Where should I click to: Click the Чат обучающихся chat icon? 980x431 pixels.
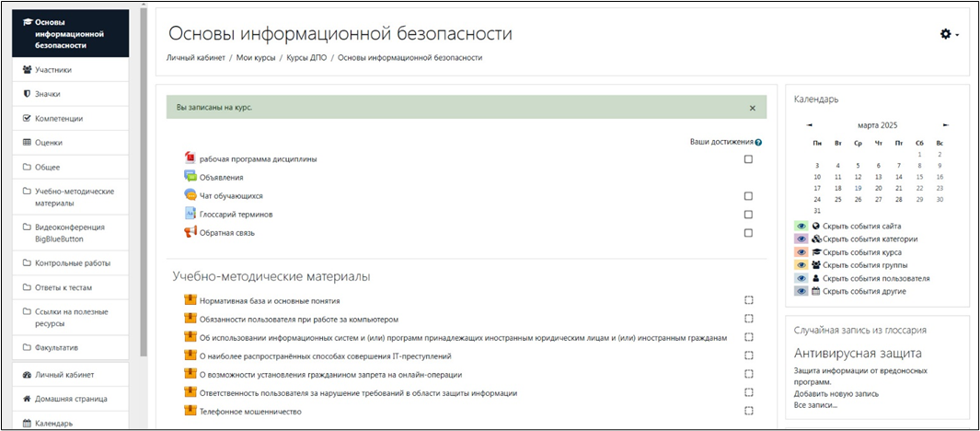coord(190,195)
